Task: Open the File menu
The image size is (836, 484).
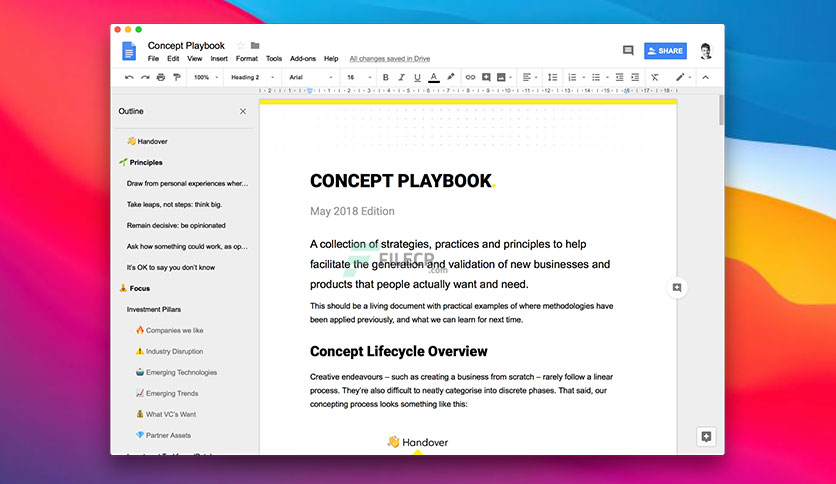Action: [x=153, y=59]
